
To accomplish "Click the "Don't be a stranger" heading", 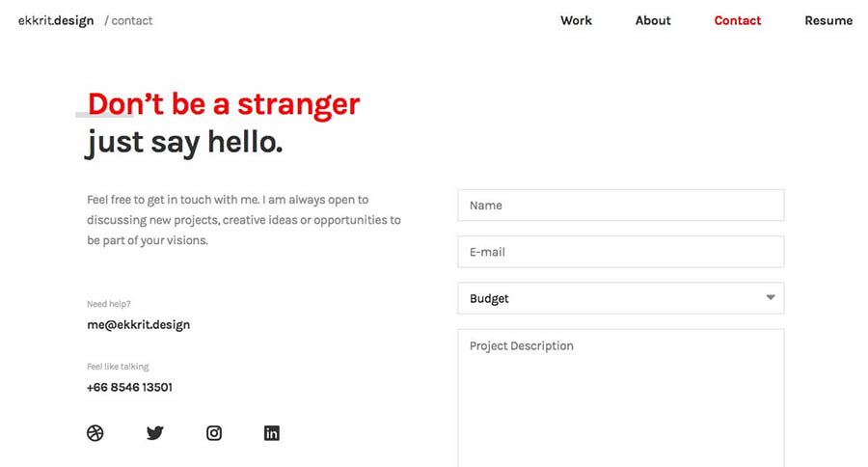I will point(224,104).
